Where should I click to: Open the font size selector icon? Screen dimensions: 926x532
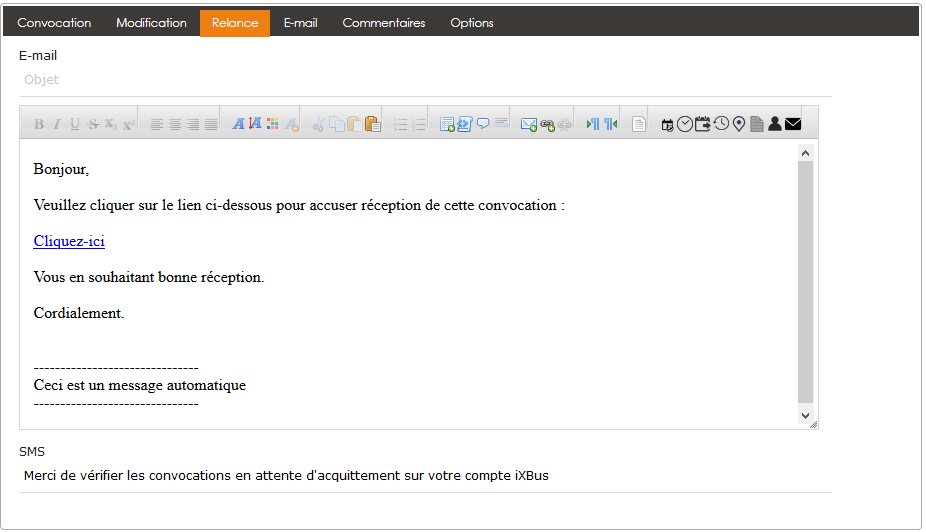[255, 124]
